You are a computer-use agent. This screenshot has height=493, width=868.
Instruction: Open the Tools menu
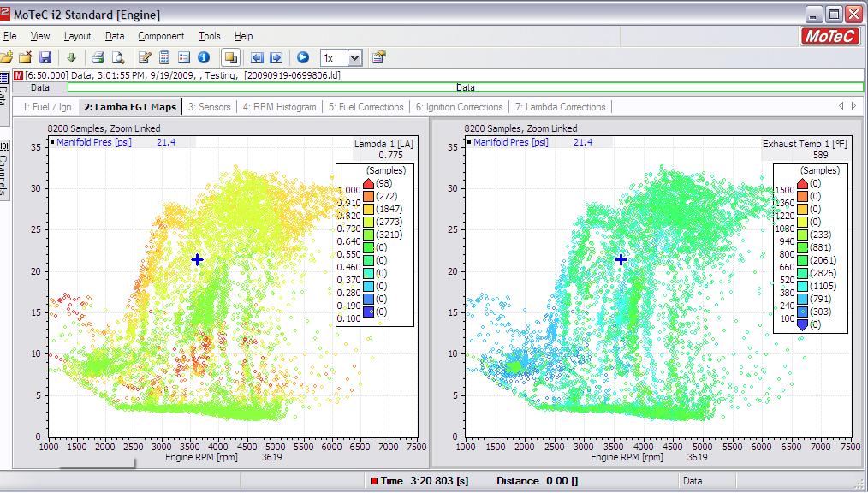209,36
